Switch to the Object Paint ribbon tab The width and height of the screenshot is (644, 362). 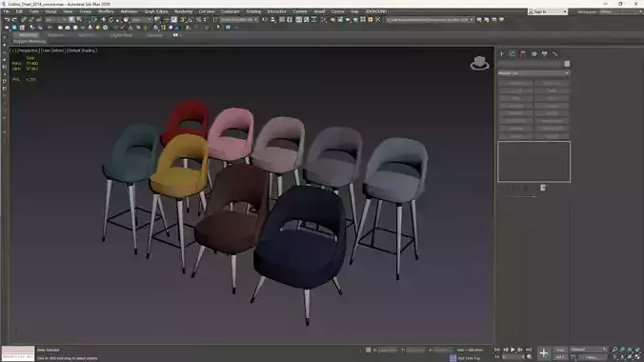click(121, 35)
